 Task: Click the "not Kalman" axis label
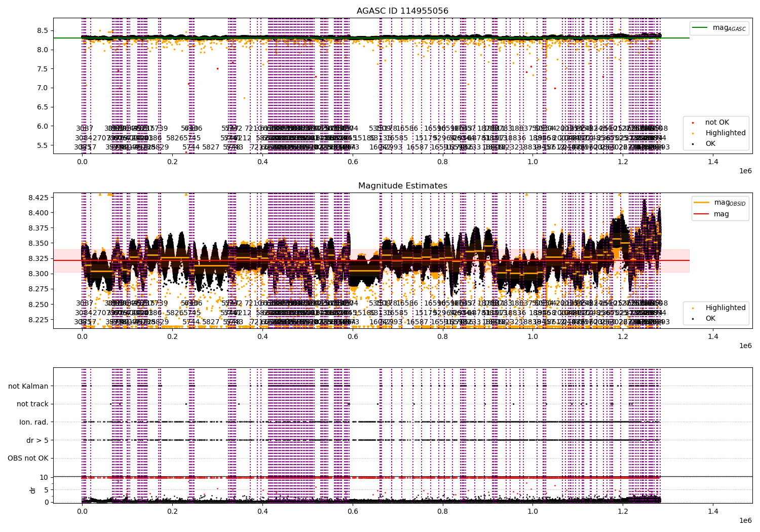(28, 386)
